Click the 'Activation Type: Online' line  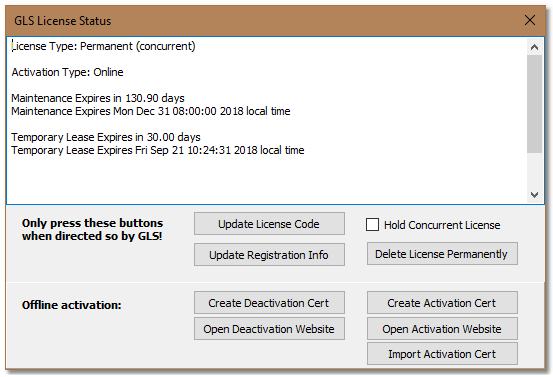(67, 72)
